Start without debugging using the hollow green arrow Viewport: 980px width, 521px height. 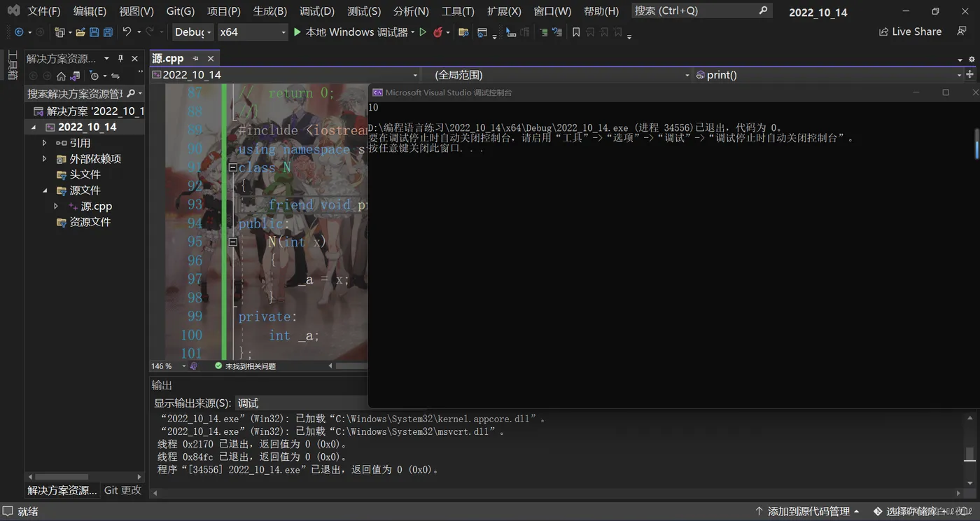pos(423,32)
